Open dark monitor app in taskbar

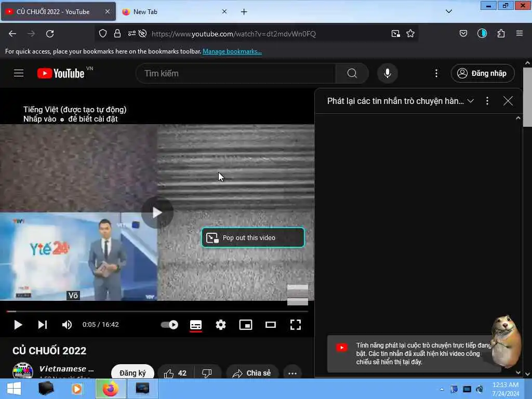tap(142, 389)
